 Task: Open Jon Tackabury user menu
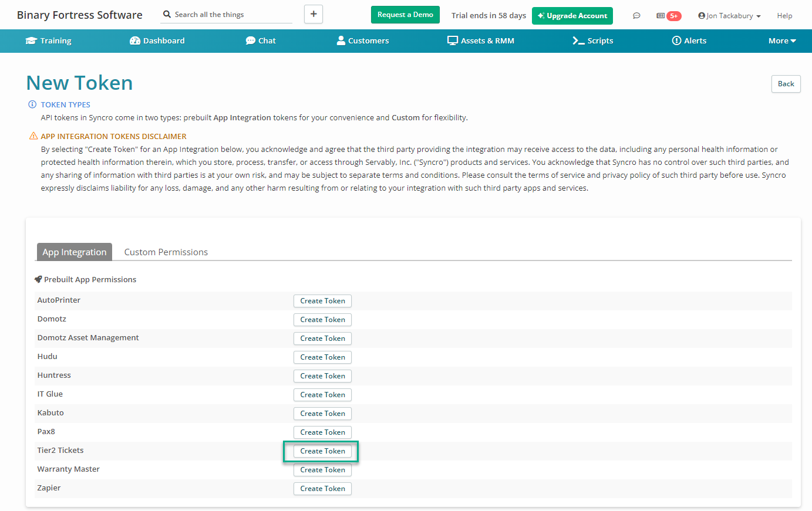click(729, 16)
